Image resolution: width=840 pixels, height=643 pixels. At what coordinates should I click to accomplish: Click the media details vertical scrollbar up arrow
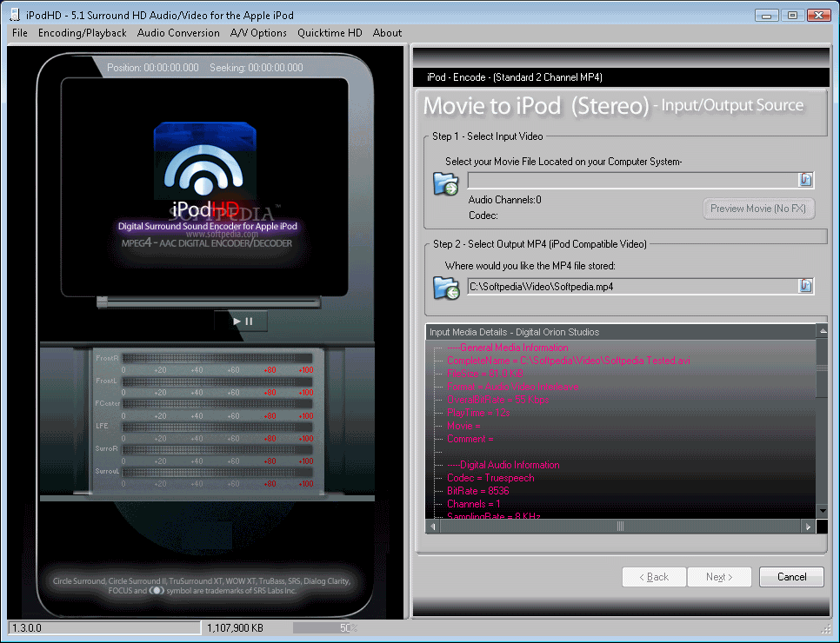[x=823, y=331]
